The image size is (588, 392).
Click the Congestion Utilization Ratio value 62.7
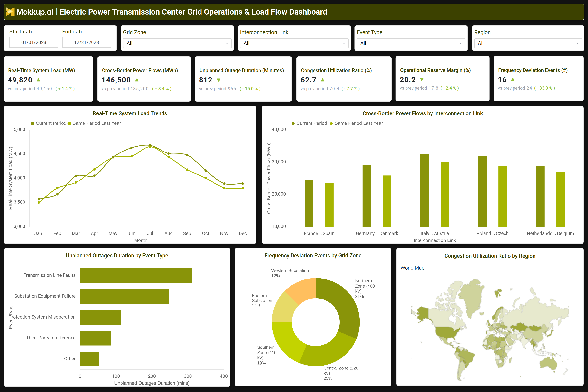(309, 80)
